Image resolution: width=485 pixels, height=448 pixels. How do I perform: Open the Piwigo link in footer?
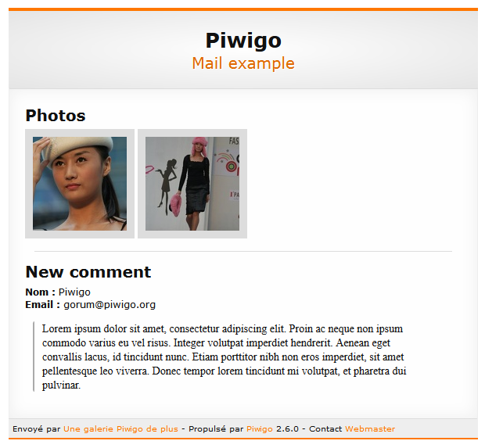[x=259, y=429]
